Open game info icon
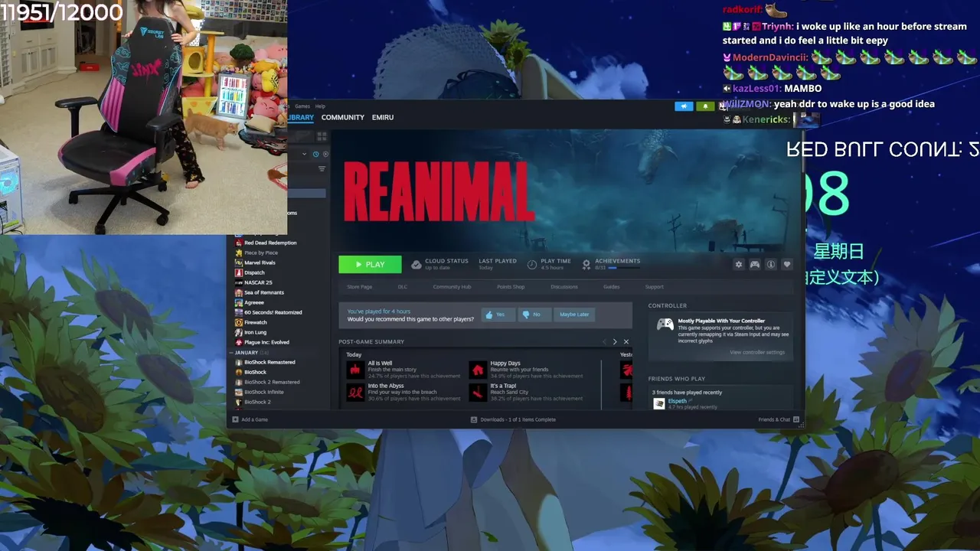This screenshot has width=980, height=551. (x=771, y=264)
